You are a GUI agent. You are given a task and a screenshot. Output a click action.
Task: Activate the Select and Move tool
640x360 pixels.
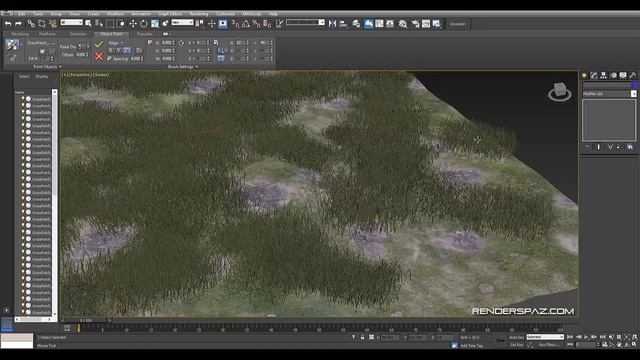[x=133, y=24]
